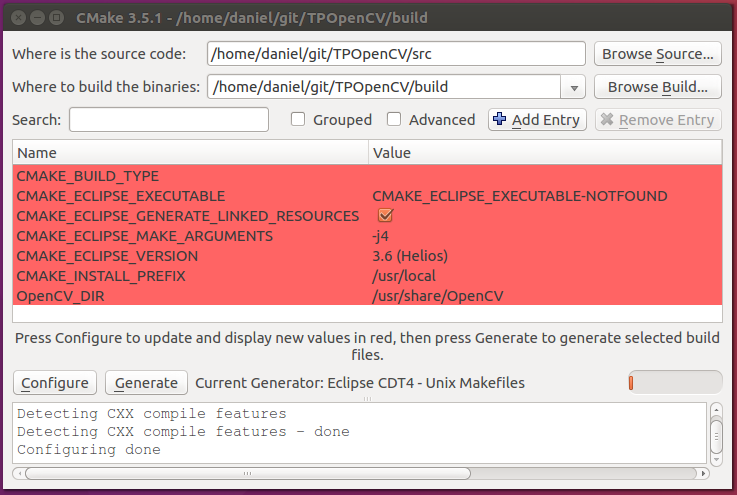737x495 pixels.
Task: Sort entries by the Name column header
Action: coord(190,153)
